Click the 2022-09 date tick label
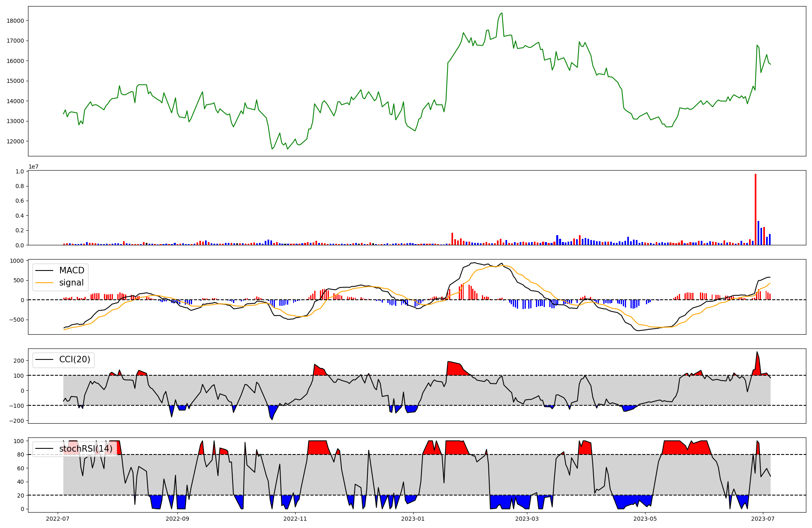 point(177,519)
